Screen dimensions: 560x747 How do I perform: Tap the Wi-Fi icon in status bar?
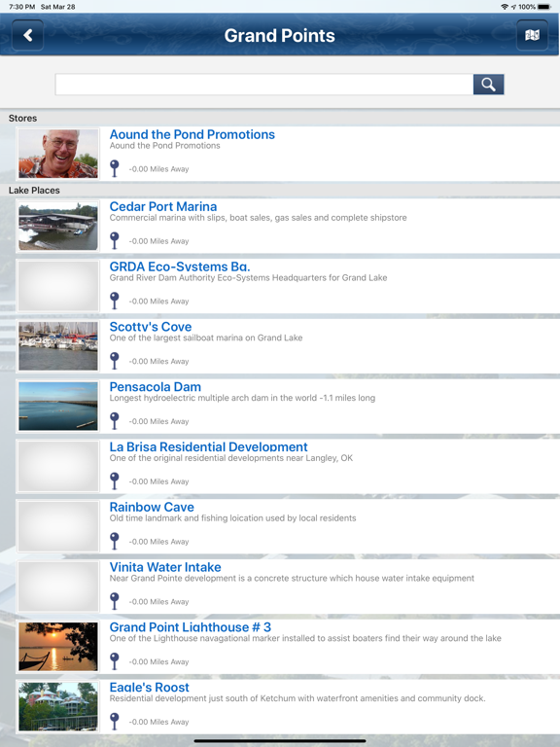coord(505,7)
